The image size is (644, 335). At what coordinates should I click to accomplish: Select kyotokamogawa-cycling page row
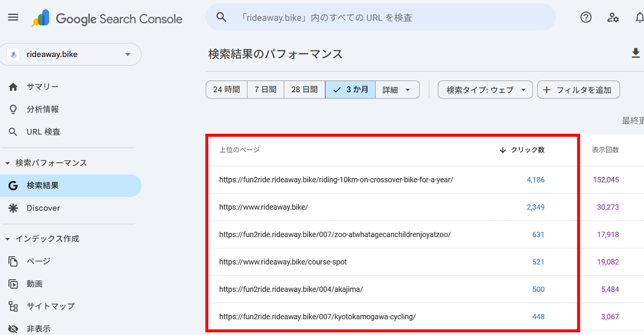[x=425, y=317]
